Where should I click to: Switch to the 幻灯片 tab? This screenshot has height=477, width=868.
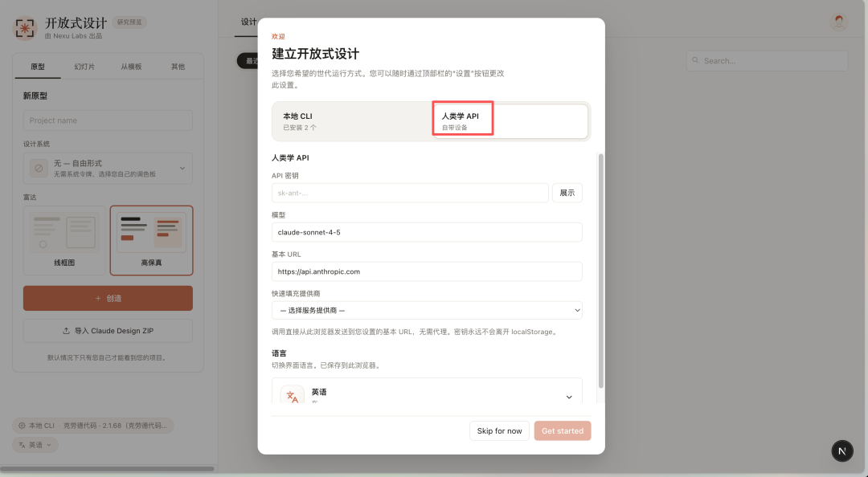[x=84, y=67]
